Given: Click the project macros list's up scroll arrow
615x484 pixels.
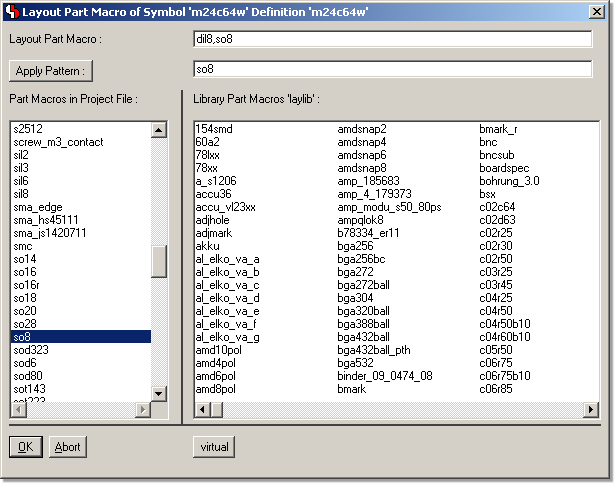Looking at the screenshot, I should click(x=159, y=130).
